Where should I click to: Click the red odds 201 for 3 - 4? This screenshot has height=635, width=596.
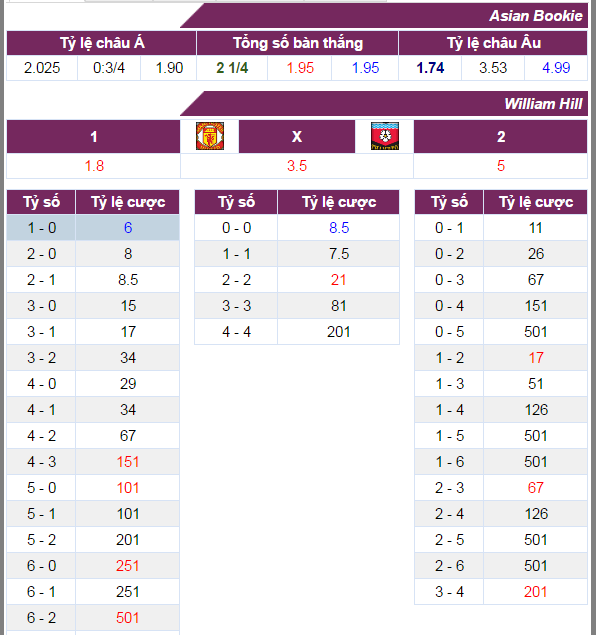coord(535,592)
